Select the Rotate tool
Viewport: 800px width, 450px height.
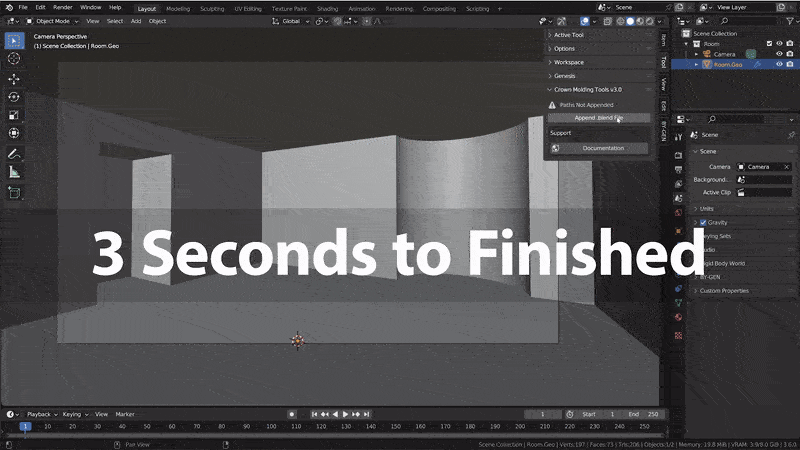click(x=14, y=97)
